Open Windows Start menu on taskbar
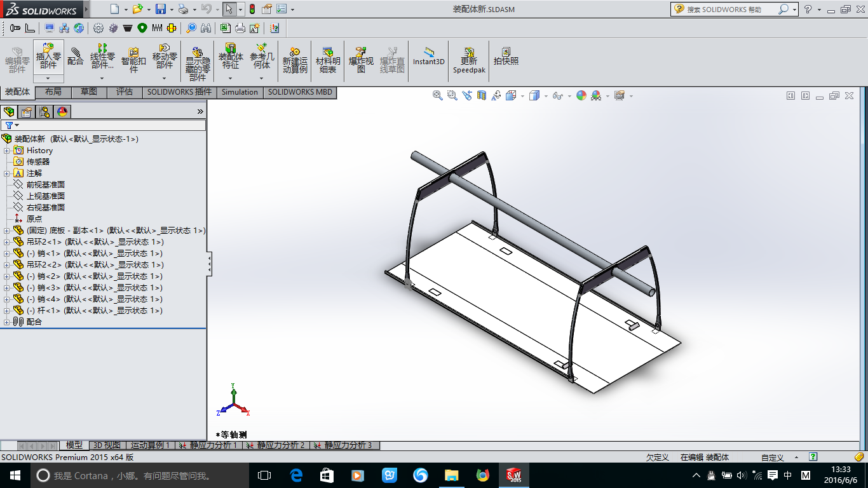 (x=15, y=475)
